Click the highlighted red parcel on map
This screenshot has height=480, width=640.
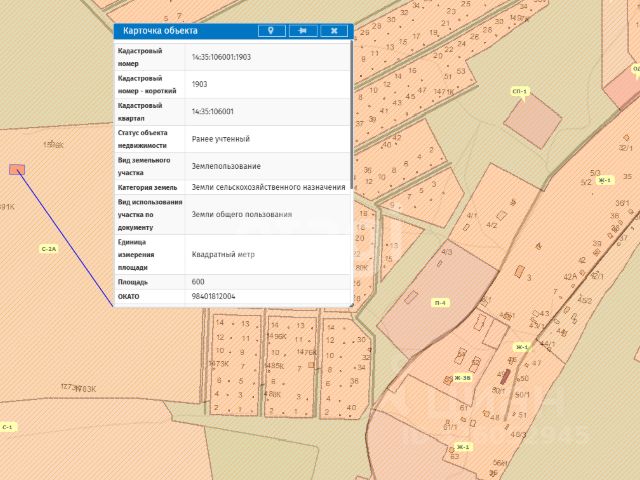[x=17, y=169]
